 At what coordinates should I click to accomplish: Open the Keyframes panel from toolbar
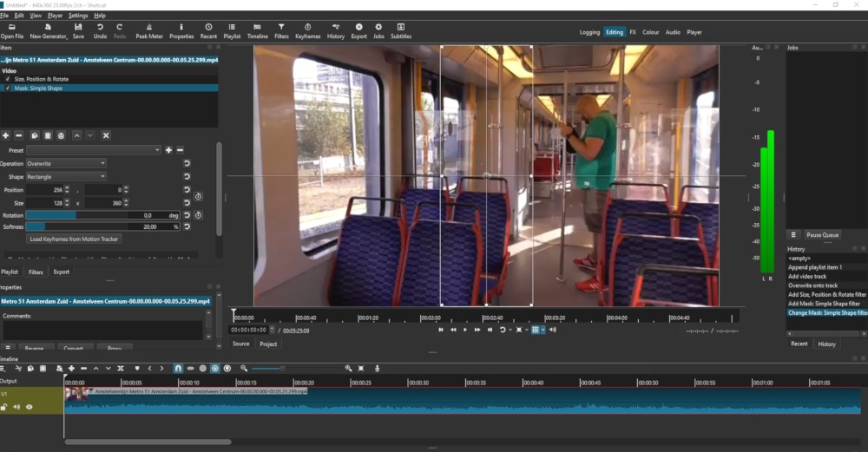click(x=307, y=31)
